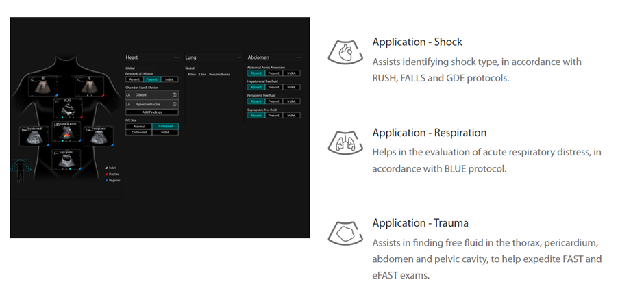Open the Perisplenic ultrasound thumbnail
Viewport: 644px width, 295px height.
point(99,136)
